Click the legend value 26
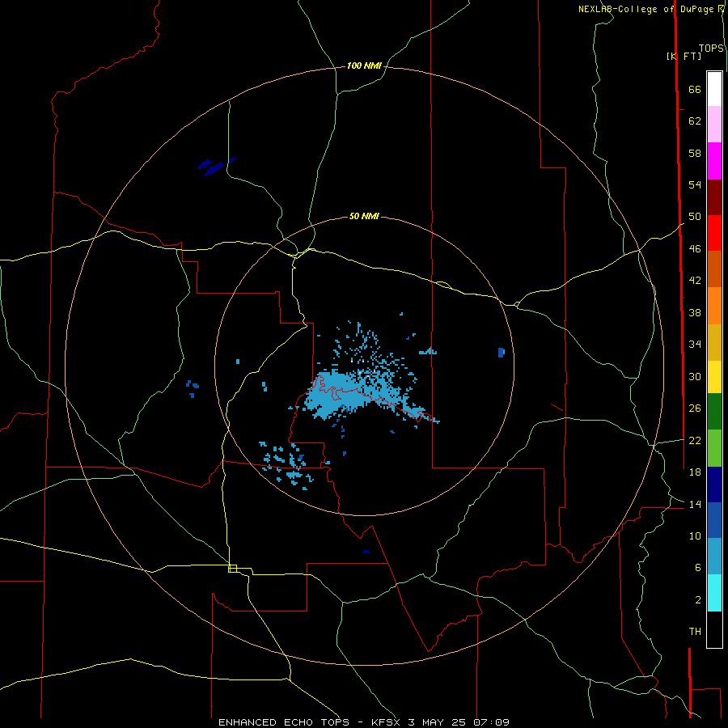Viewport: 728px width, 728px height. pos(695,408)
